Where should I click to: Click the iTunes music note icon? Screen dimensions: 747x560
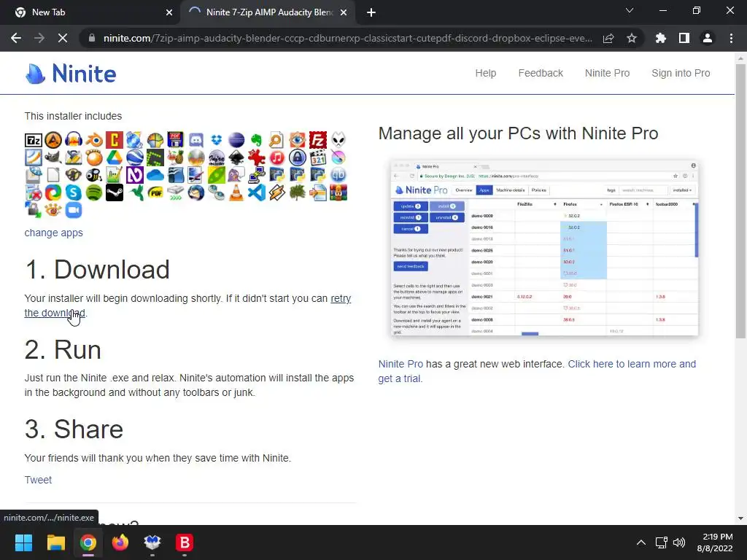coord(277,157)
